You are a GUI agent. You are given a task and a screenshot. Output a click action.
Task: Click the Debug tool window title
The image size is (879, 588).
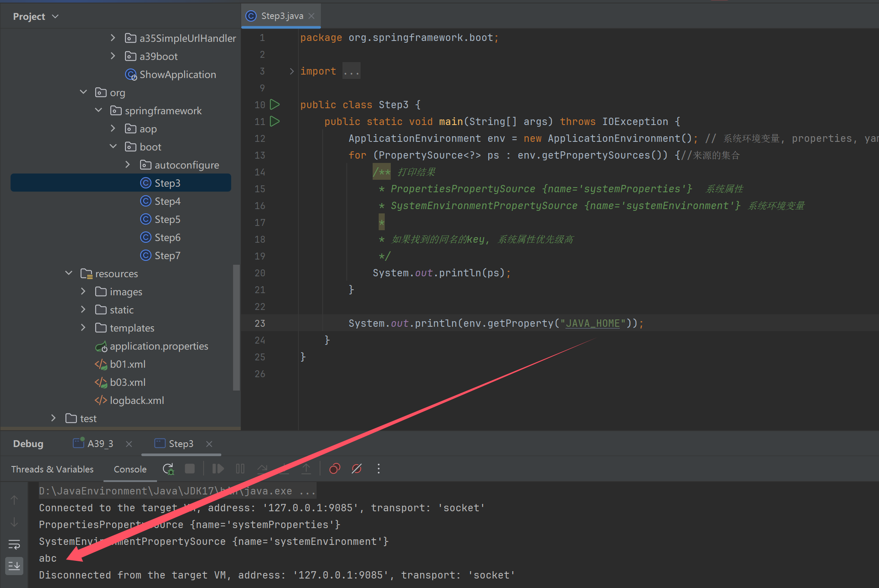tap(28, 444)
